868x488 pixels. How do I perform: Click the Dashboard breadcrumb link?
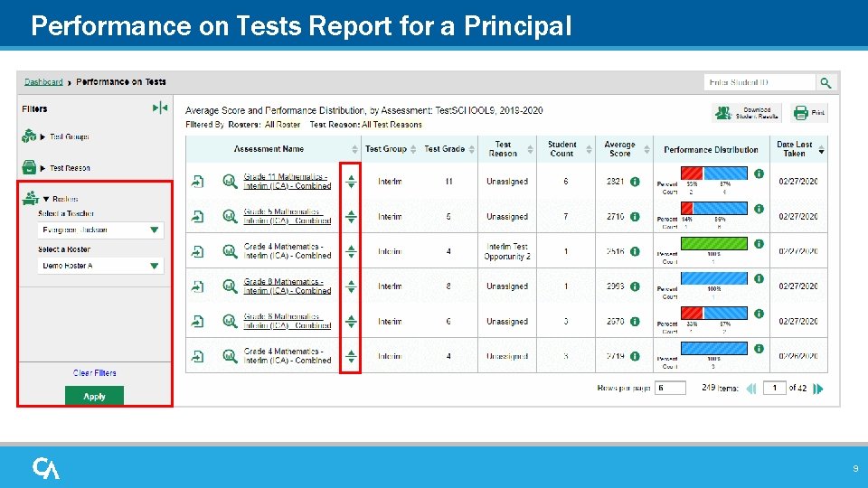pos(43,82)
